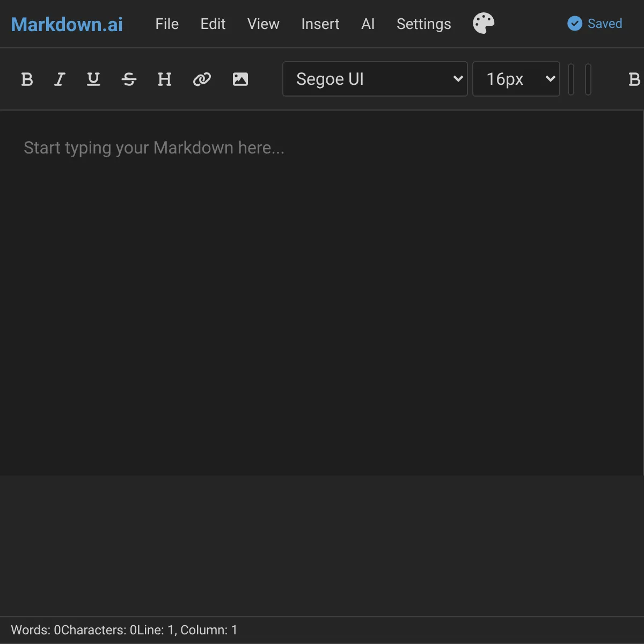Select the italic formatting icon
The image size is (644, 644).
(59, 79)
